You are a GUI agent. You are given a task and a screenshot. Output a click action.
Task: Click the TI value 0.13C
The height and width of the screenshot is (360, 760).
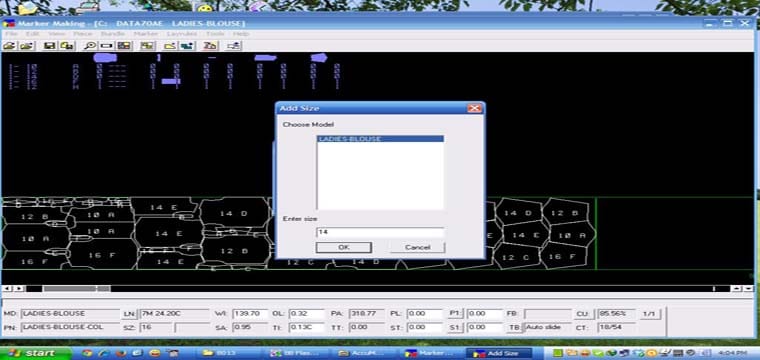306,328
